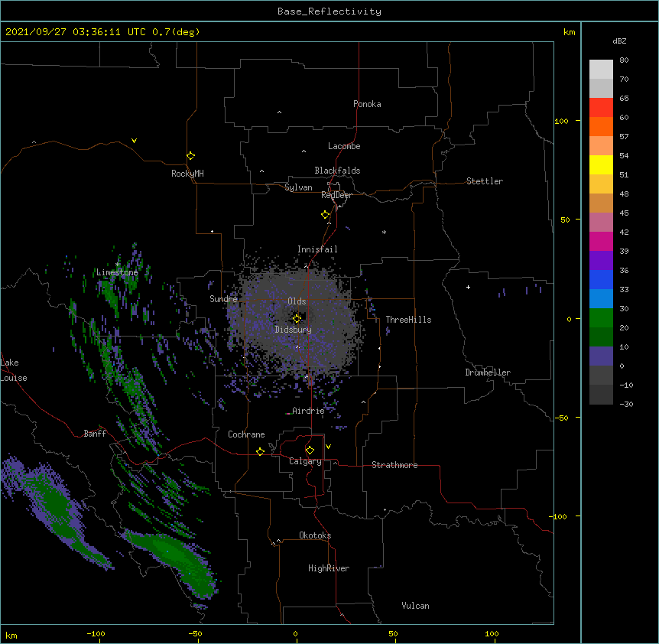
Task: Click the Sylvan city label
Action: (298, 187)
